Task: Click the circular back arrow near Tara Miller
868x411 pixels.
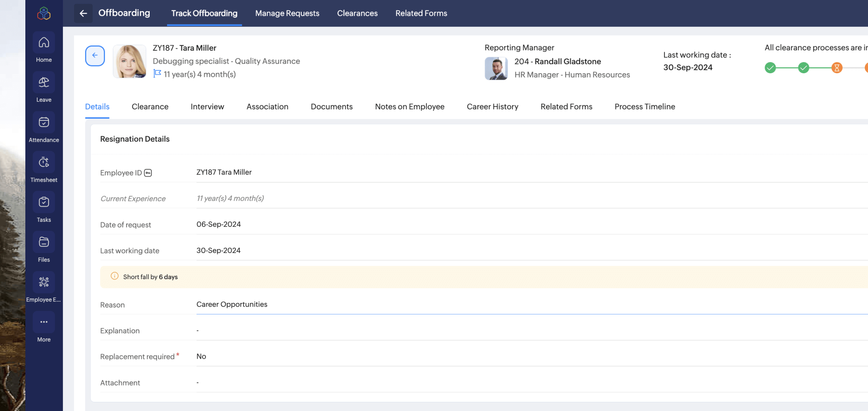Action: tap(95, 56)
